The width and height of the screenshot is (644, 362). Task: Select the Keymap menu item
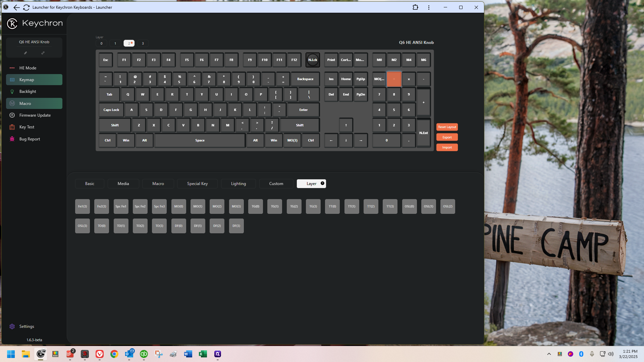(34, 80)
